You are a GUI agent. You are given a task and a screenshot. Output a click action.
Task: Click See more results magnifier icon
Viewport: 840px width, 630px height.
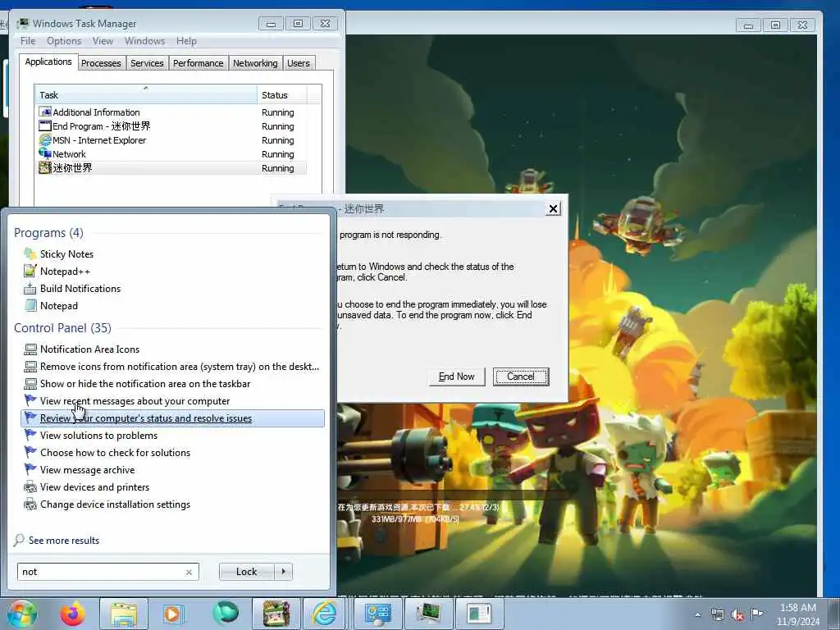(19, 540)
